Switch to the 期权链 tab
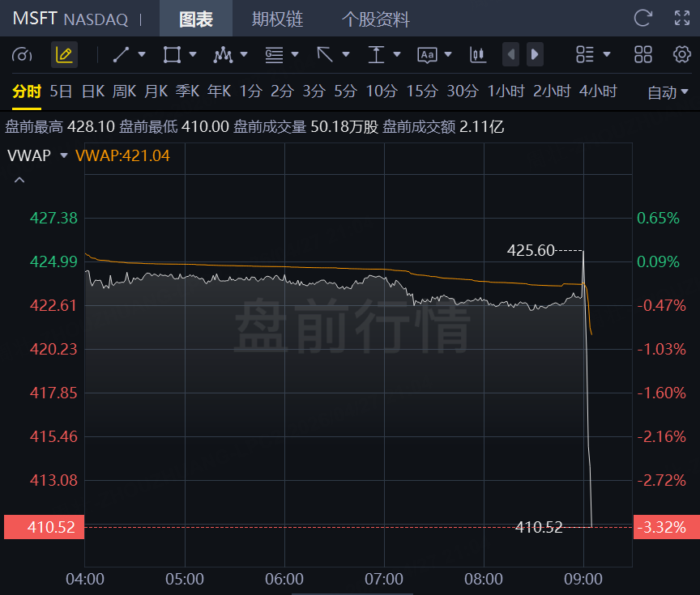 click(x=277, y=19)
